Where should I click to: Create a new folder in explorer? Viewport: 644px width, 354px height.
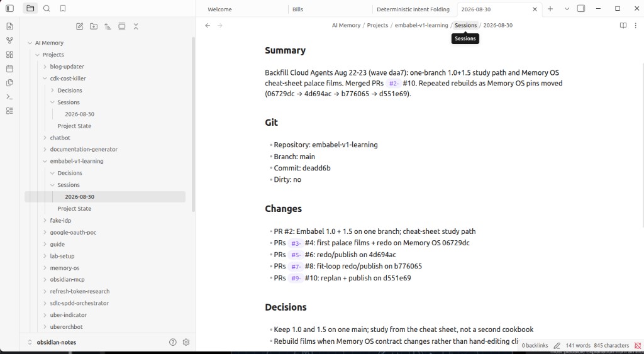[x=94, y=26]
